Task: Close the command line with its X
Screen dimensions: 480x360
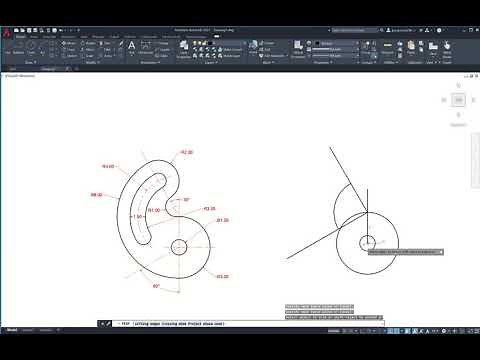Action: 102,324
